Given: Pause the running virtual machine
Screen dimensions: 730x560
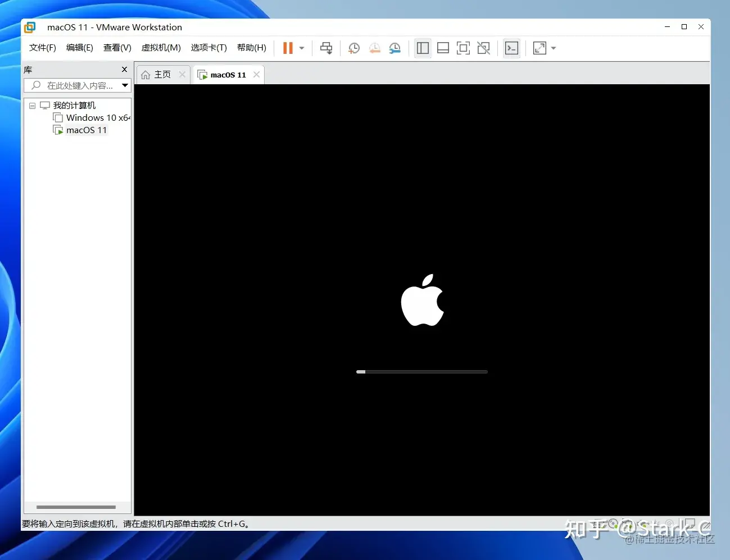Looking at the screenshot, I should [288, 48].
